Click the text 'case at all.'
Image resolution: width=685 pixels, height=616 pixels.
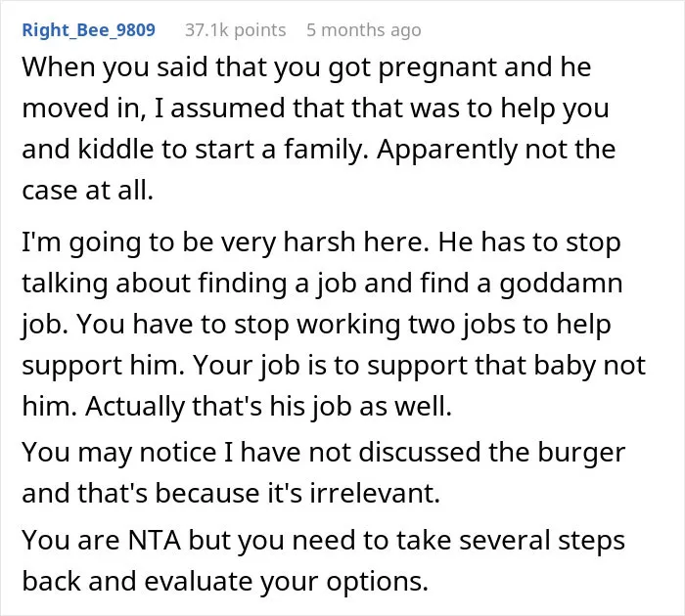(x=88, y=191)
